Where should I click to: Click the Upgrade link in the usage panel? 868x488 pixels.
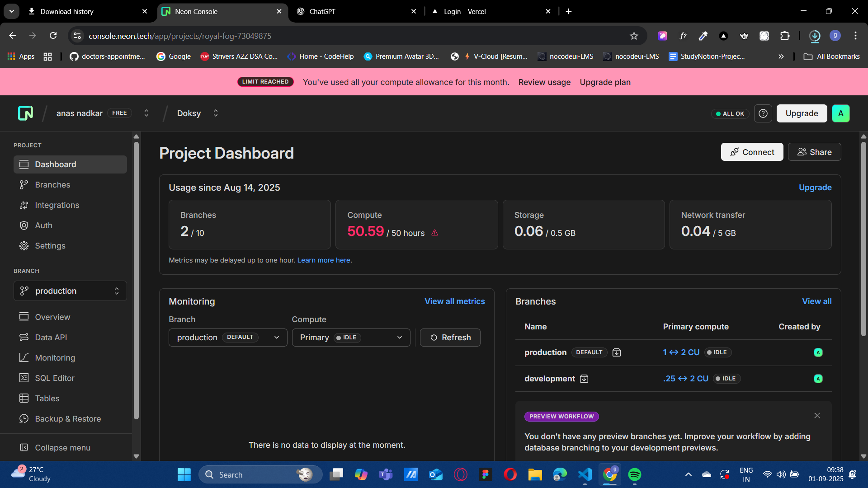click(x=815, y=188)
